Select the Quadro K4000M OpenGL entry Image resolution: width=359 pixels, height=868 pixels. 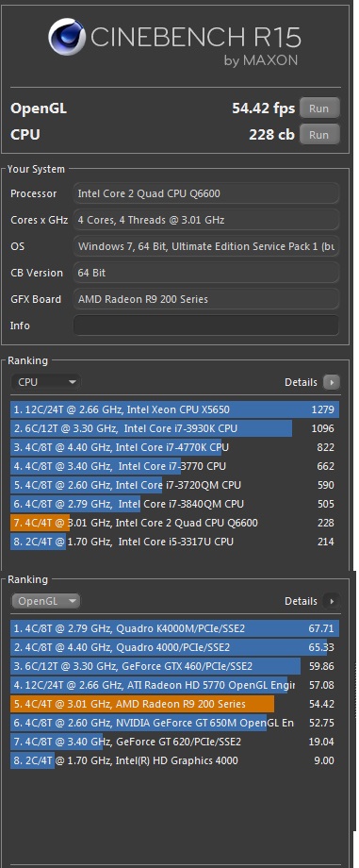174,629
